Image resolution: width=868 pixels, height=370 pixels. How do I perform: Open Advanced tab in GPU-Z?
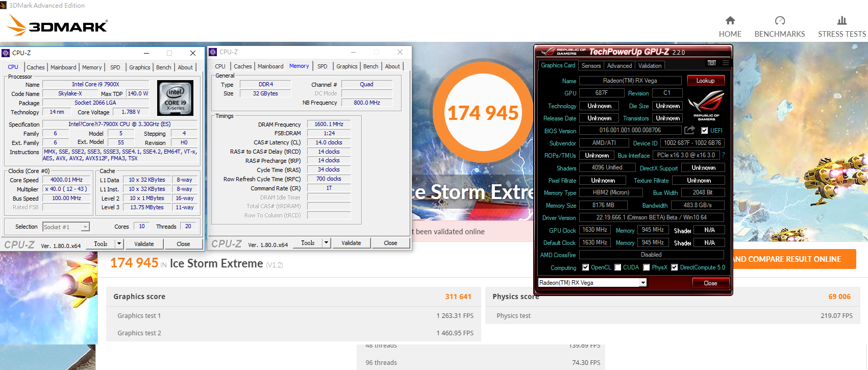619,66
